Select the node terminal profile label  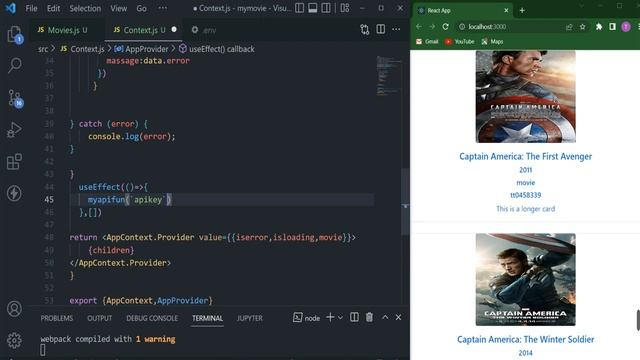(307, 318)
